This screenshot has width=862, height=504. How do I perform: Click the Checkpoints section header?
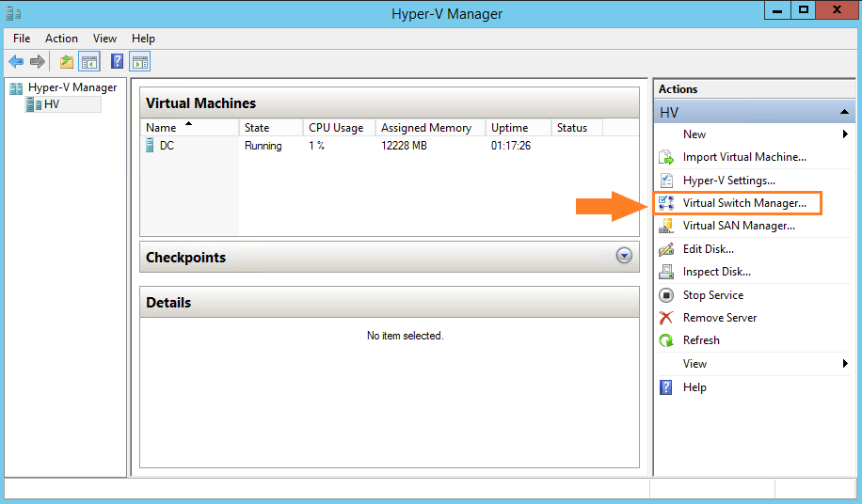tap(390, 257)
